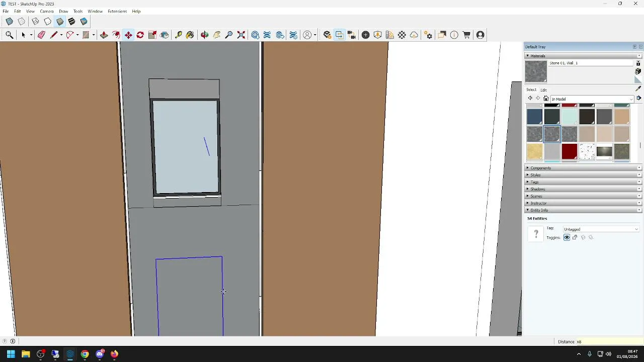
Task: Switch to Monochrome style cube
Action: tap(84, 22)
